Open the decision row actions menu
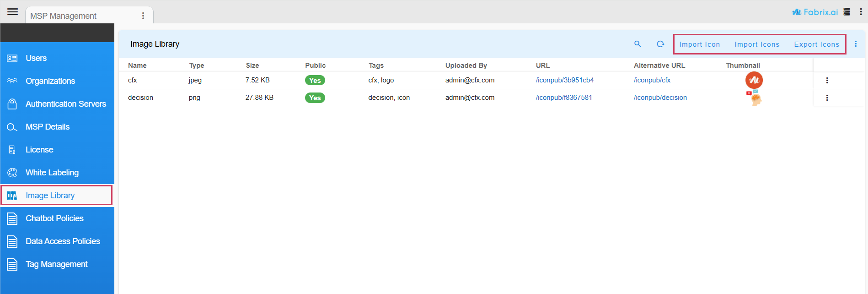Screen dimensions: 868x294 click(827, 98)
